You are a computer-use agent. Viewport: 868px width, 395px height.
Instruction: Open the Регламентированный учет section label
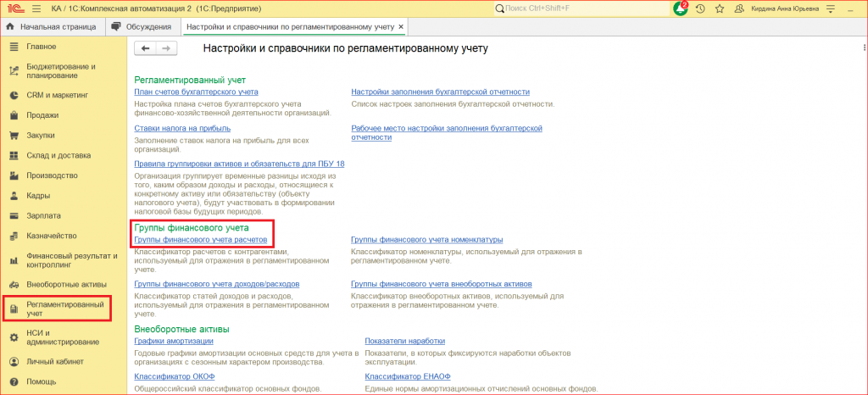click(x=64, y=309)
